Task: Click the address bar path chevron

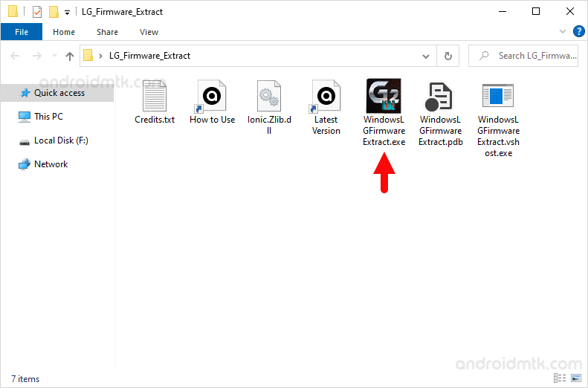Action: (x=100, y=56)
